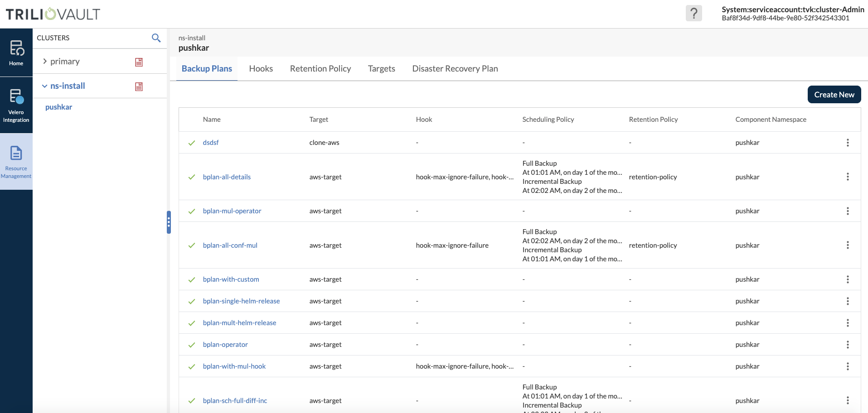Expand the primary cluster tree node
Screen dimensions: 868x413
pos(45,62)
